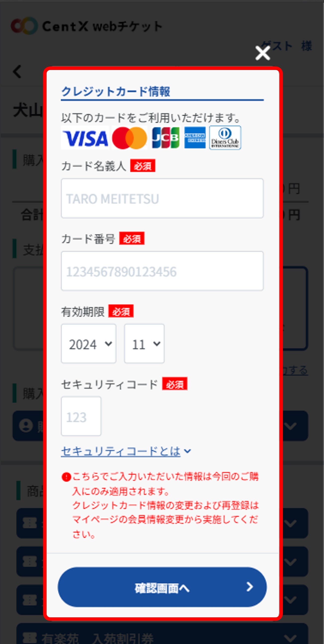The height and width of the screenshot is (644, 324).
Task: Click the Mastercard logo
Action: point(130,138)
